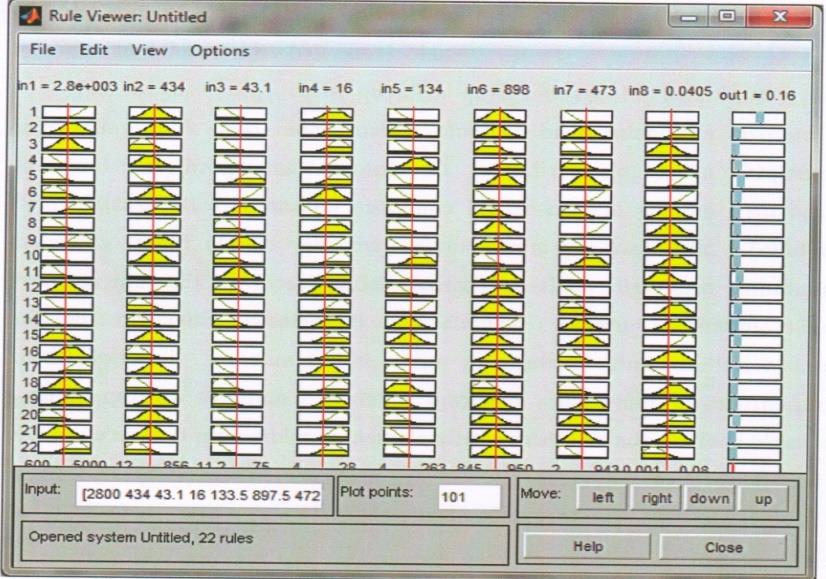Click rule 1 membership plot under in1

[68, 112]
